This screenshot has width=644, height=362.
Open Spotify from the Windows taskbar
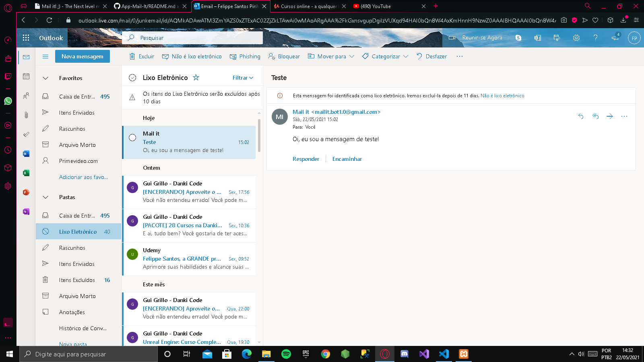pos(286,354)
